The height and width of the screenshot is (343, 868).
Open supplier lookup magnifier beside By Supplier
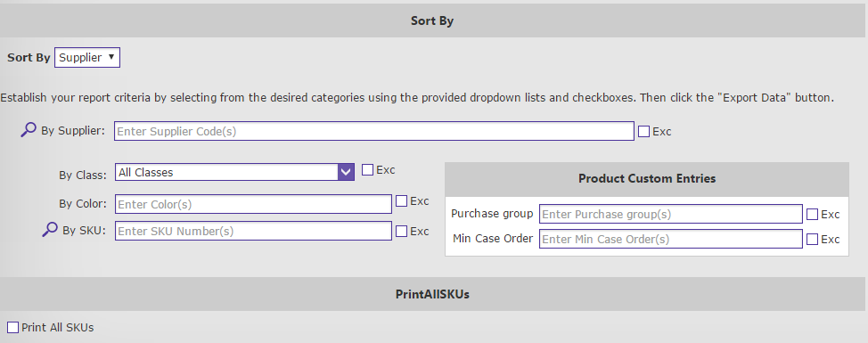point(29,130)
